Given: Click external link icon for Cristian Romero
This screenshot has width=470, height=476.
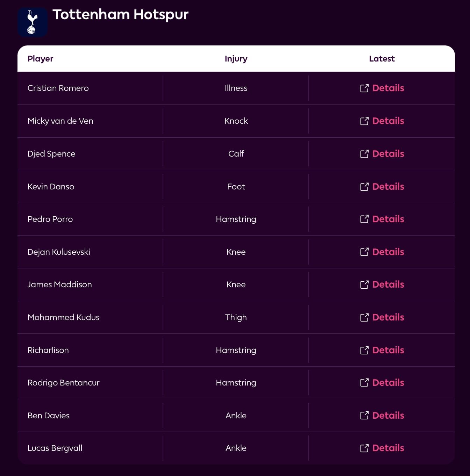Looking at the screenshot, I should pyautogui.click(x=364, y=88).
